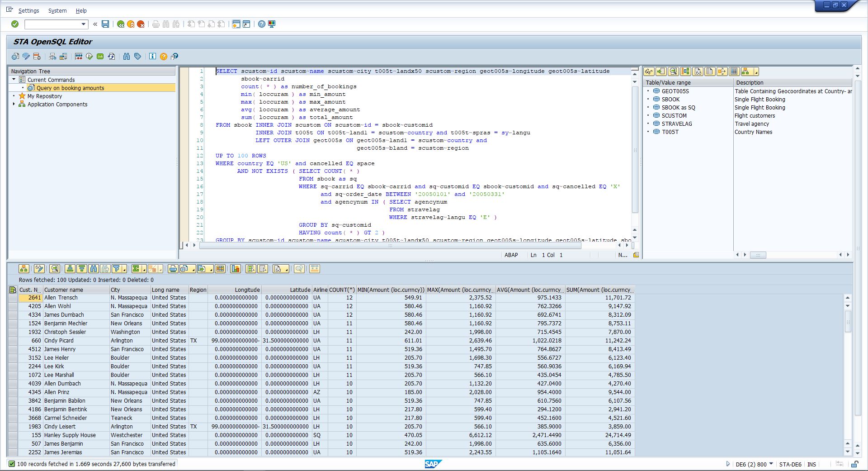This screenshot has height=471, width=868.
Task: Collapse the Current Commands tree node
Action: click(14, 80)
